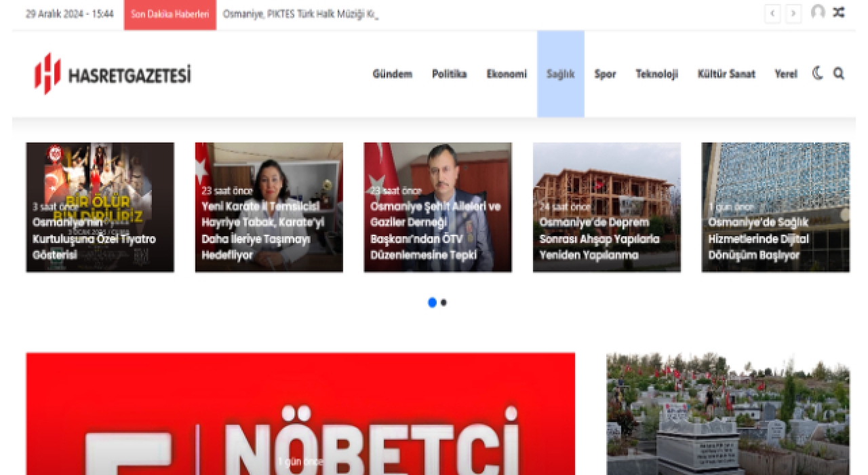This screenshot has height=475, width=868.
Task: Click the next news ticker arrow
Action: [793, 14]
